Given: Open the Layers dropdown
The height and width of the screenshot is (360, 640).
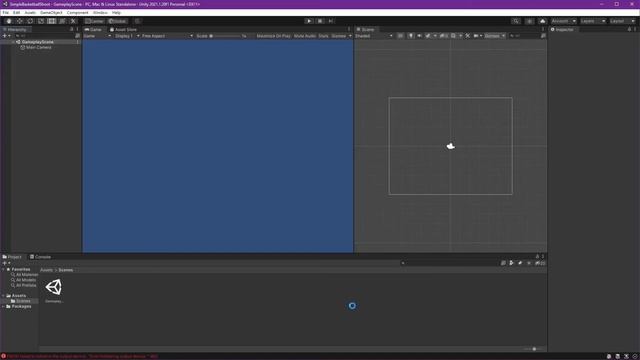Looking at the screenshot, I should 593,21.
